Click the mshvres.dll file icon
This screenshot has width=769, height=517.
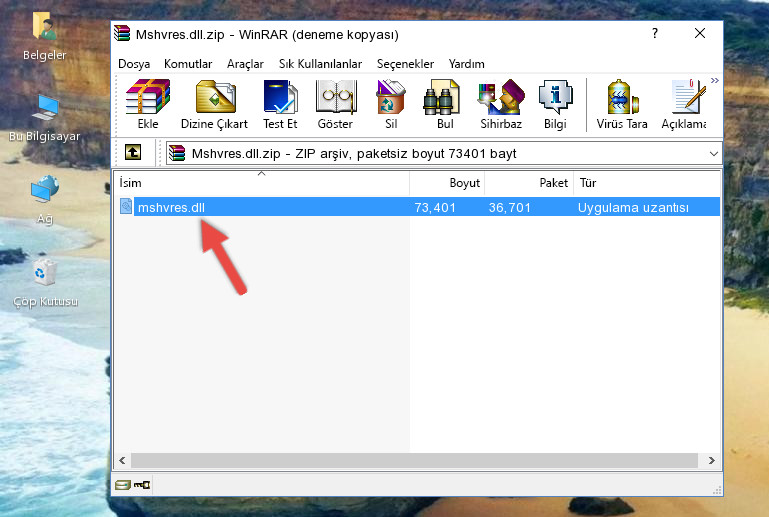pos(126,207)
